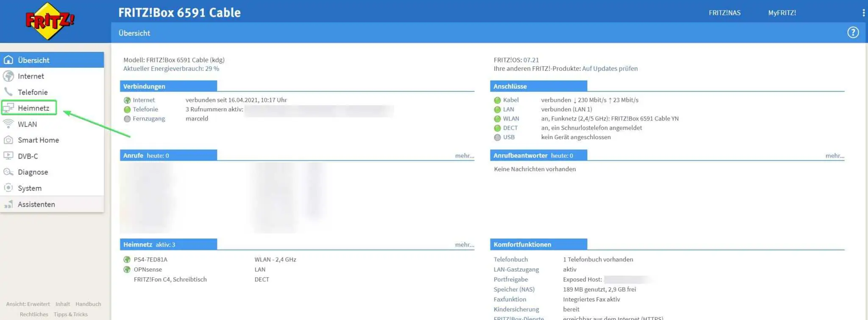Click the DVB-C monitor icon in sidebar
Image resolution: width=868 pixels, height=320 pixels.
(x=8, y=156)
